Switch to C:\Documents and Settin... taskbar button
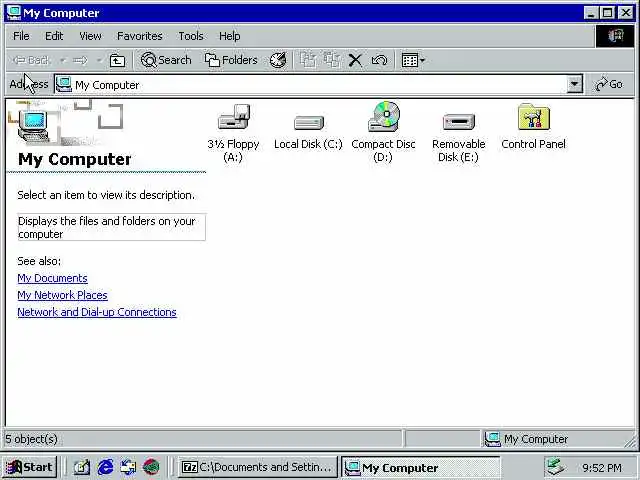 pyautogui.click(x=258, y=467)
